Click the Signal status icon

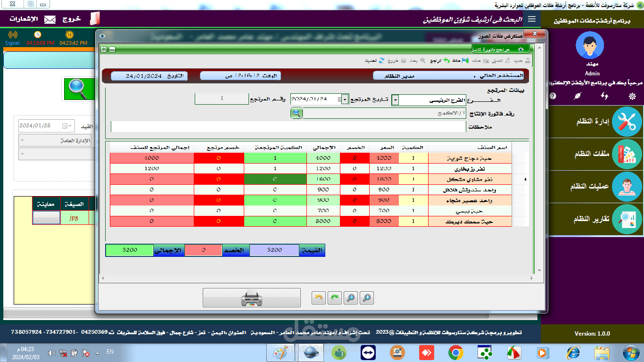pos(13,35)
